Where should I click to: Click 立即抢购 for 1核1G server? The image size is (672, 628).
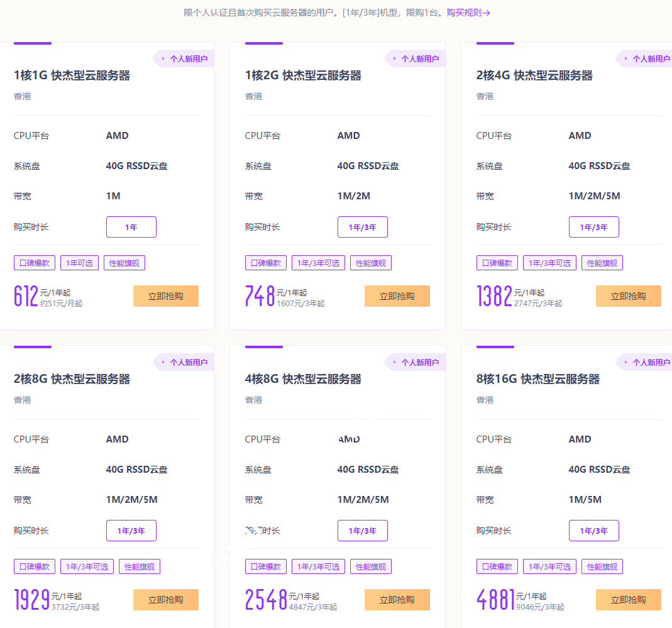pyautogui.click(x=166, y=296)
